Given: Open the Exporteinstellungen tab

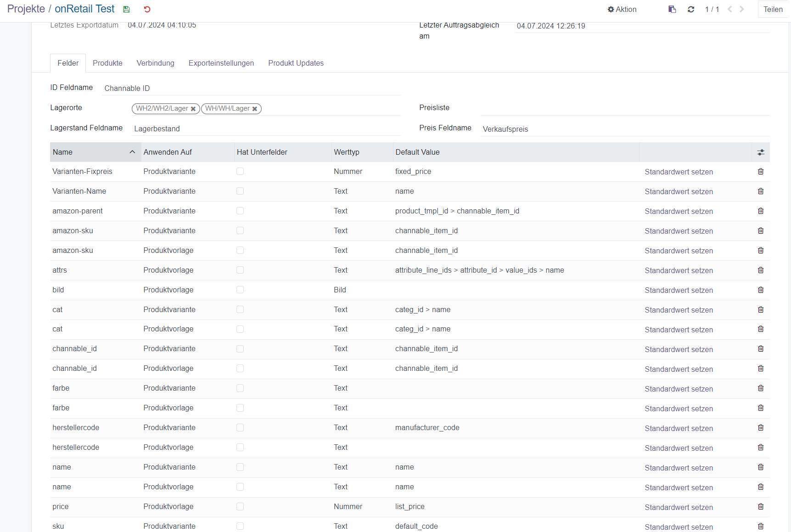Looking at the screenshot, I should pos(221,63).
